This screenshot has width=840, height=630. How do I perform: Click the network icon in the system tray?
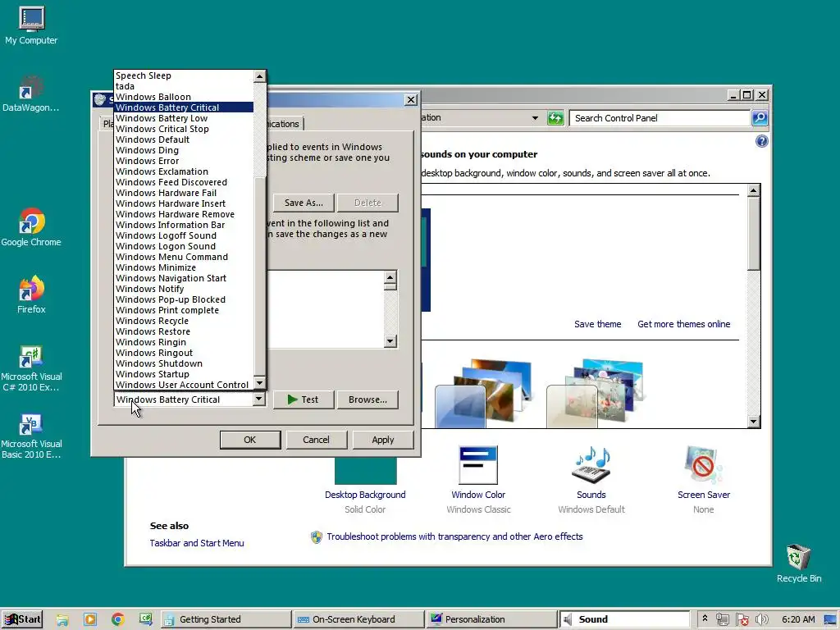722,619
